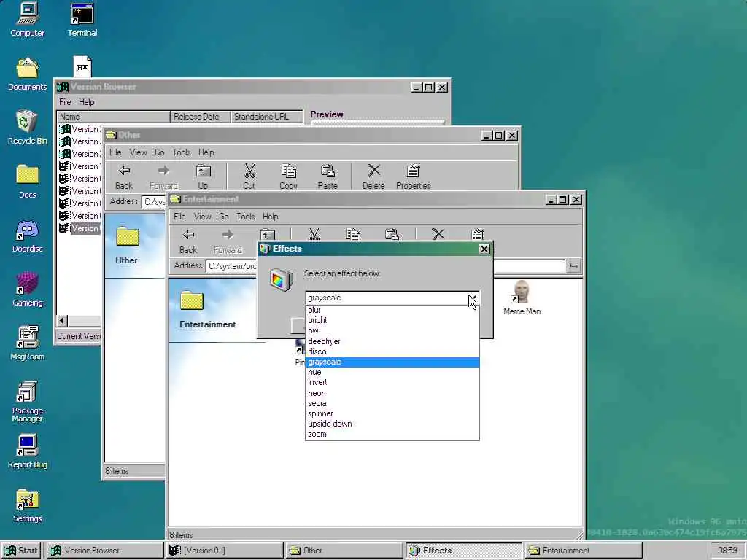Screen dimensions: 747x560
Task: Click Cut in the Other window toolbar
Action: [x=249, y=177]
